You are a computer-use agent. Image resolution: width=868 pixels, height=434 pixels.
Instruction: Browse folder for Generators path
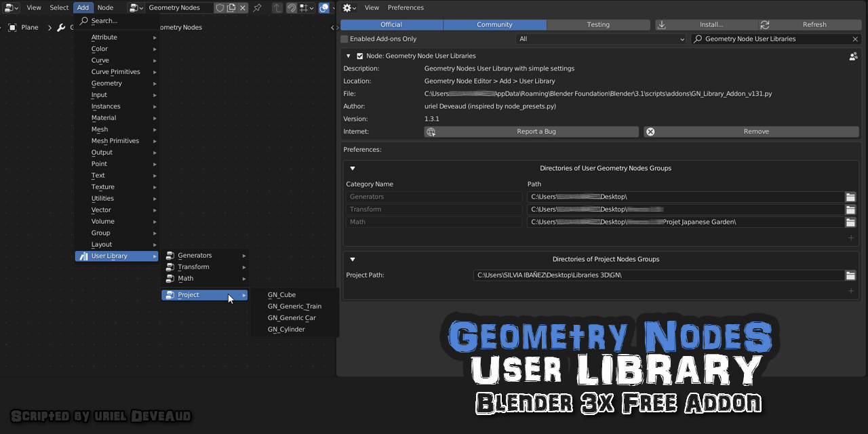point(850,197)
